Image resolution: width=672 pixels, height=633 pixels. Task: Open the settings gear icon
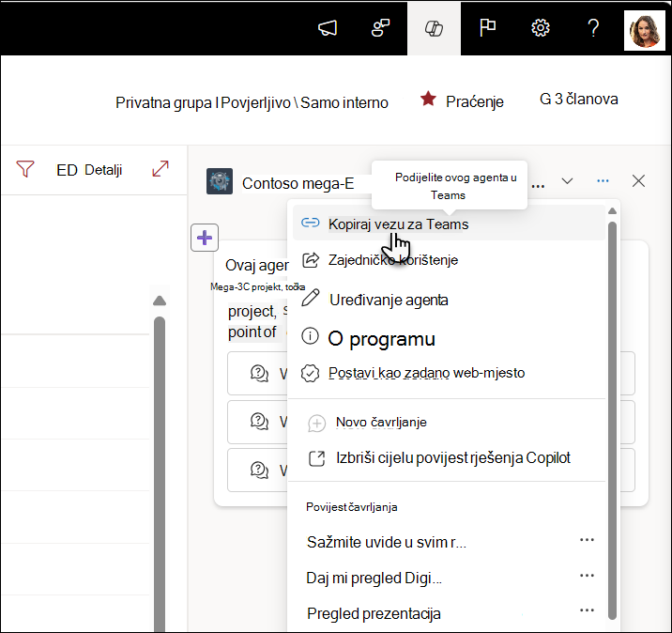pyautogui.click(x=541, y=28)
